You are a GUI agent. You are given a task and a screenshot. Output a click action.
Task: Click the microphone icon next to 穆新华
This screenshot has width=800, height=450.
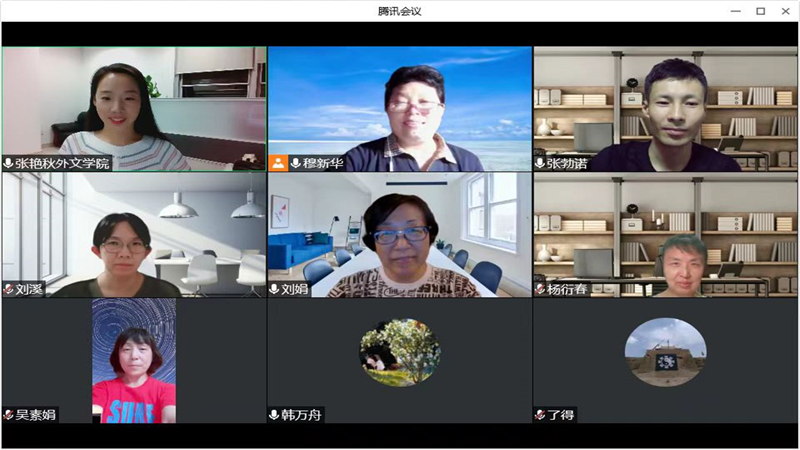pos(296,163)
